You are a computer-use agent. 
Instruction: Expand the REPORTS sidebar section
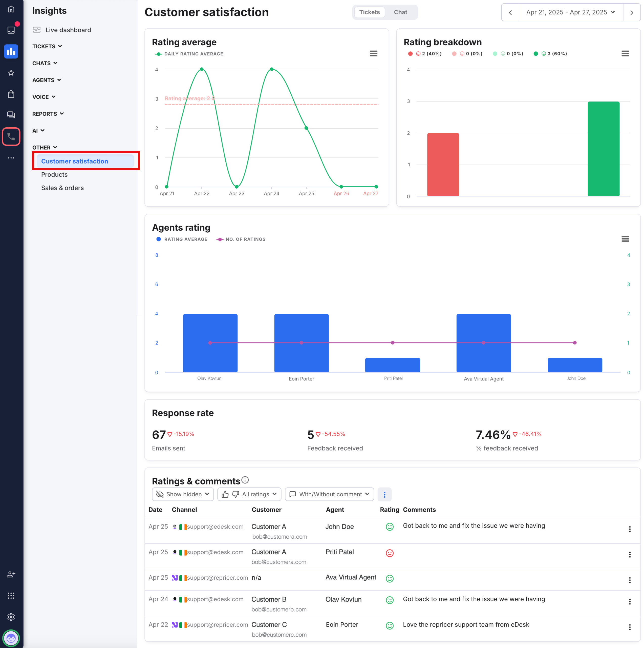click(x=48, y=114)
